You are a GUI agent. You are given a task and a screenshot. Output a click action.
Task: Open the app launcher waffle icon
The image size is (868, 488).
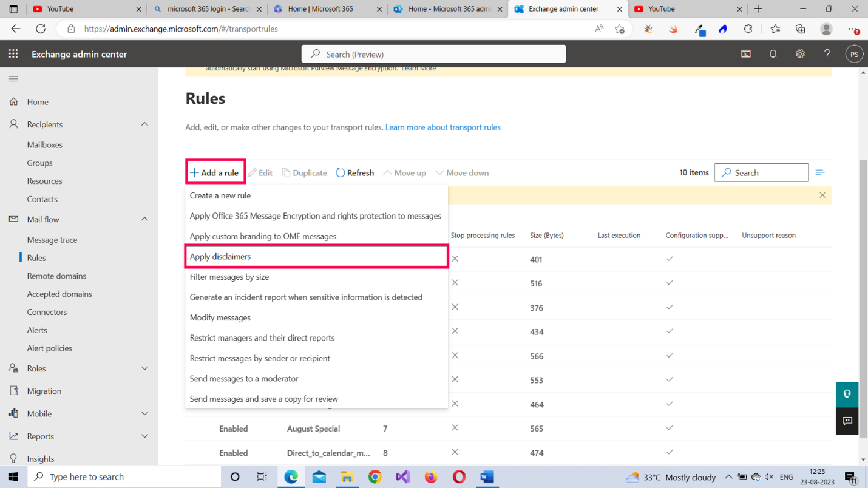tap(13, 54)
